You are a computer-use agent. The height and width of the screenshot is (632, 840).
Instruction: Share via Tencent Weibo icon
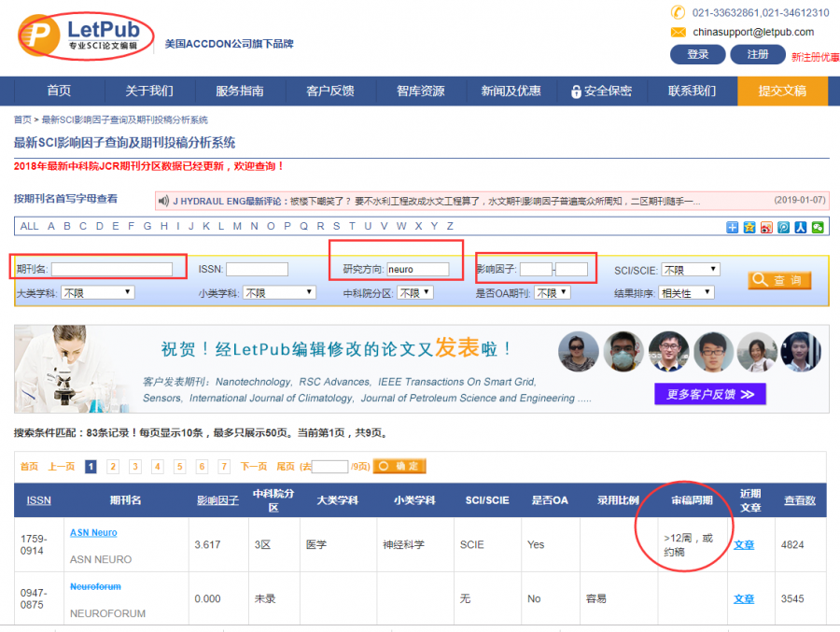click(784, 227)
